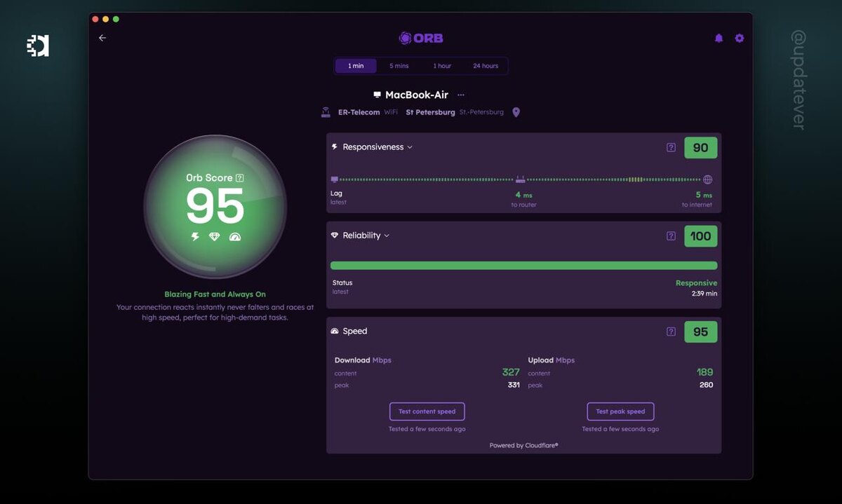
Task: Click the Reliability diamond icon
Action: point(335,236)
